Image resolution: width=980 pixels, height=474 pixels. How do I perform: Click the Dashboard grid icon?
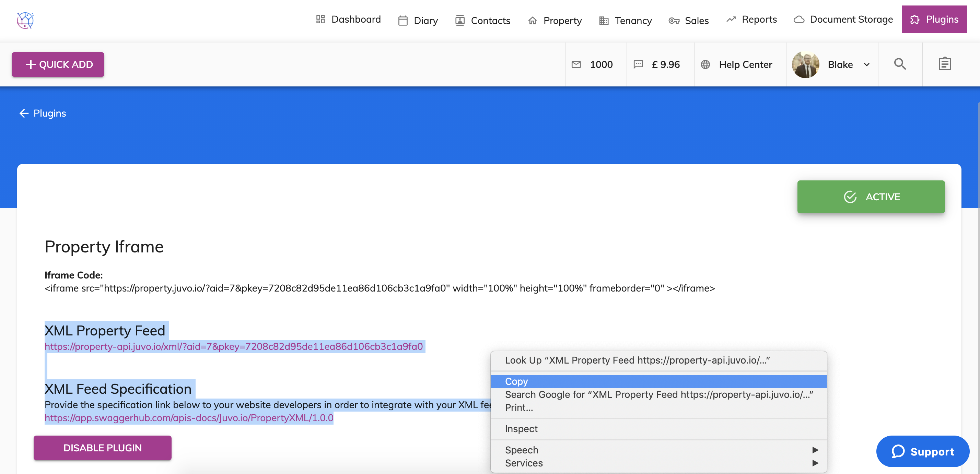320,20
